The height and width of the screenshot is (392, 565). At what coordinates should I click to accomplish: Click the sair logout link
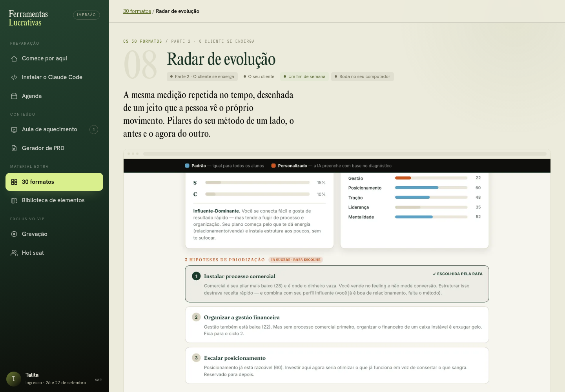coord(98,379)
